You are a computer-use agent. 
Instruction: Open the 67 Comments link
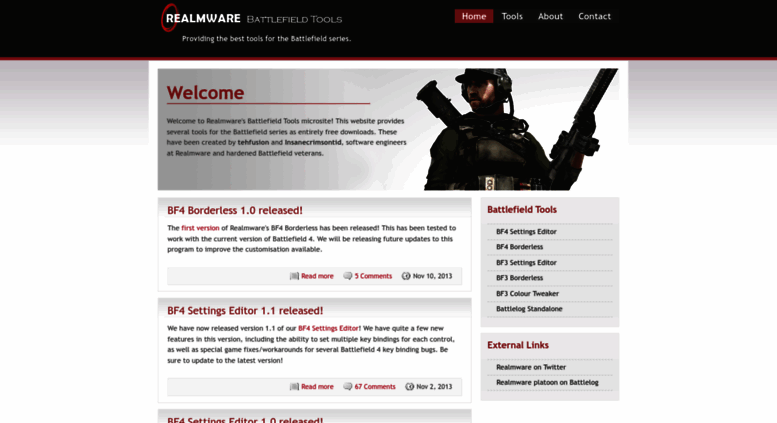(x=375, y=387)
